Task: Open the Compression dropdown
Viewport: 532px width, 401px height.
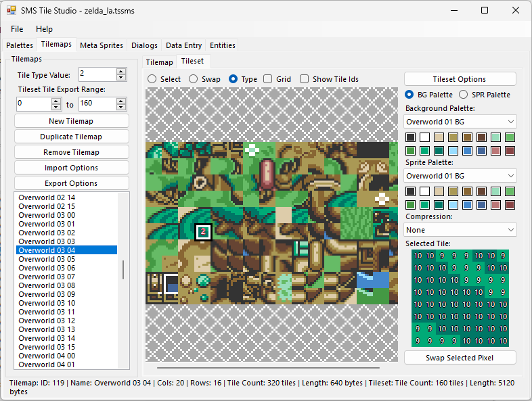Action: [460, 230]
